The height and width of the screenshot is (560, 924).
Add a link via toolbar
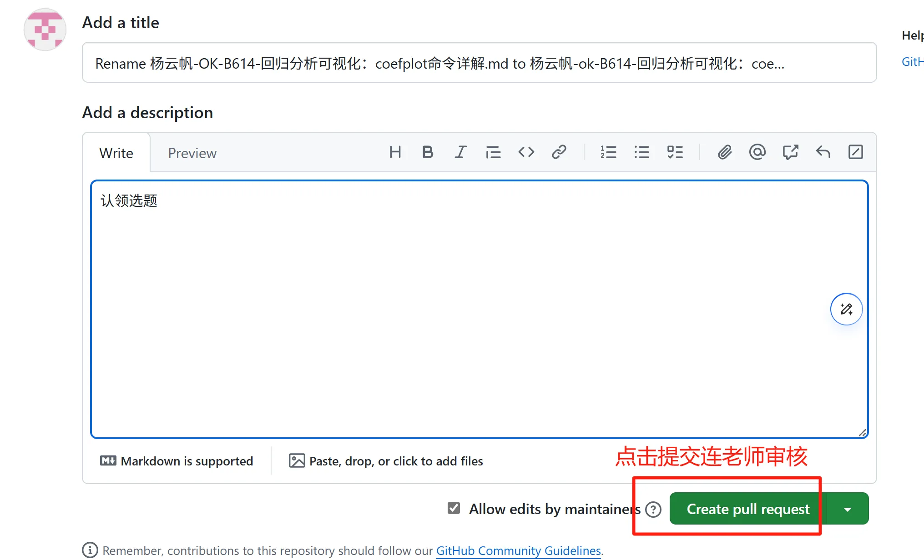(559, 152)
